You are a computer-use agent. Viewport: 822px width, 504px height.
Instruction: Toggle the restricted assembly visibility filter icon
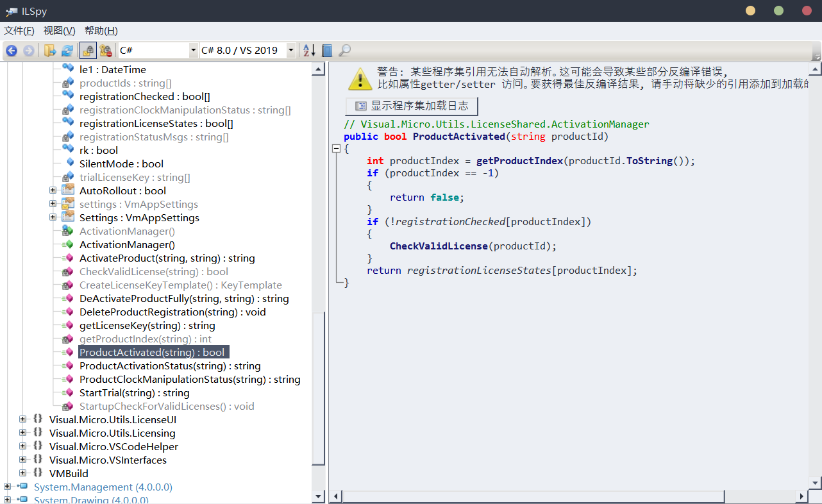pos(106,50)
